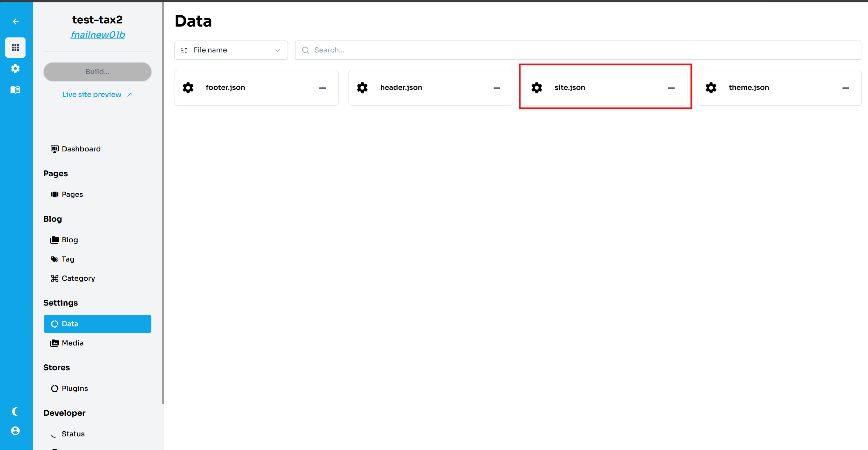
Task: Go to Dashboard in sidebar
Action: [x=81, y=149]
